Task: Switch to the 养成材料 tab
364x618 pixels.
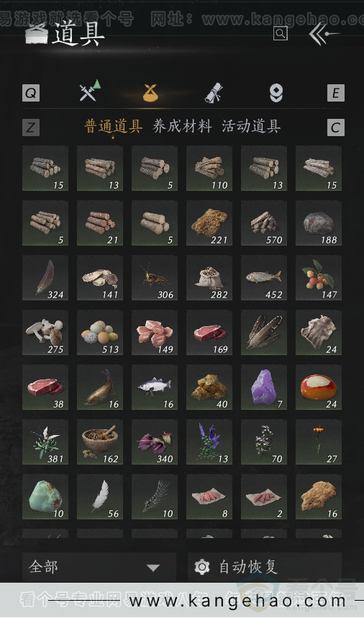Action: click(x=182, y=127)
